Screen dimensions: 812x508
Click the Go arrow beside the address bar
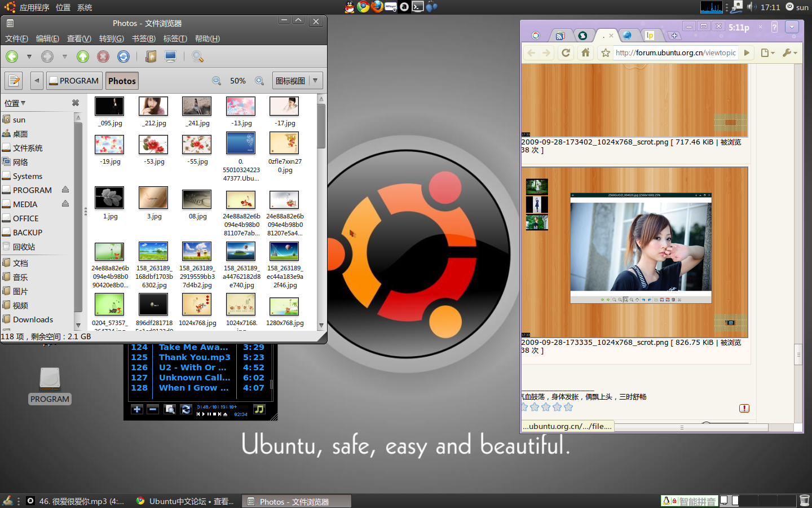coord(747,52)
